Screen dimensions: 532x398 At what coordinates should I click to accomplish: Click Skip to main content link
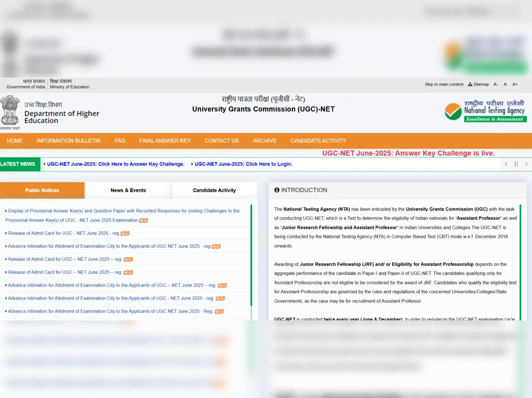pos(444,84)
